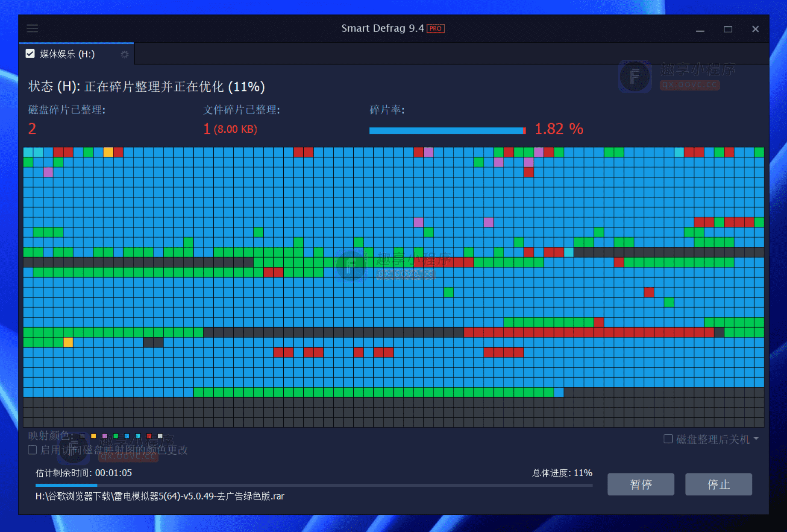This screenshot has width=787, height=532.
Task: Click the 总体进度: 11% label
Action: pos(562,473)
